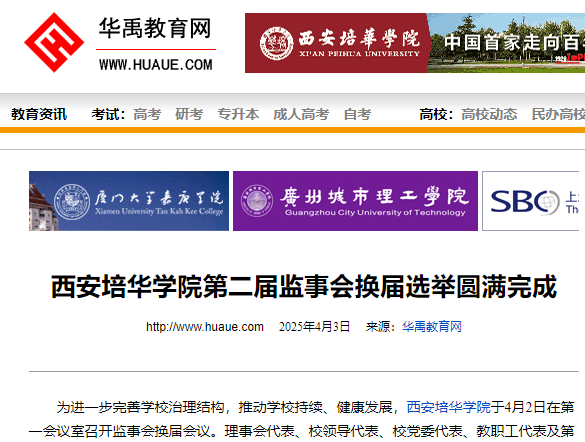
Task: Open the 民办高校 category
Action: [x=558, y=114]
